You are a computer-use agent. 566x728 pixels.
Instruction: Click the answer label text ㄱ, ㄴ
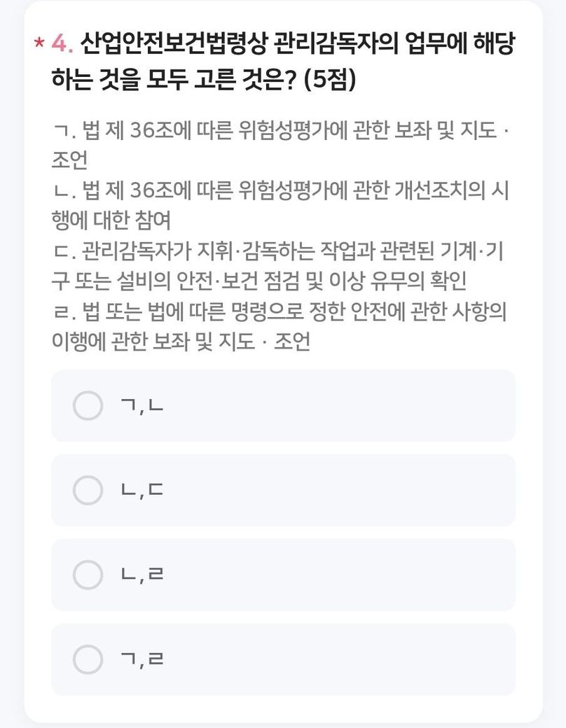point(142,406)
